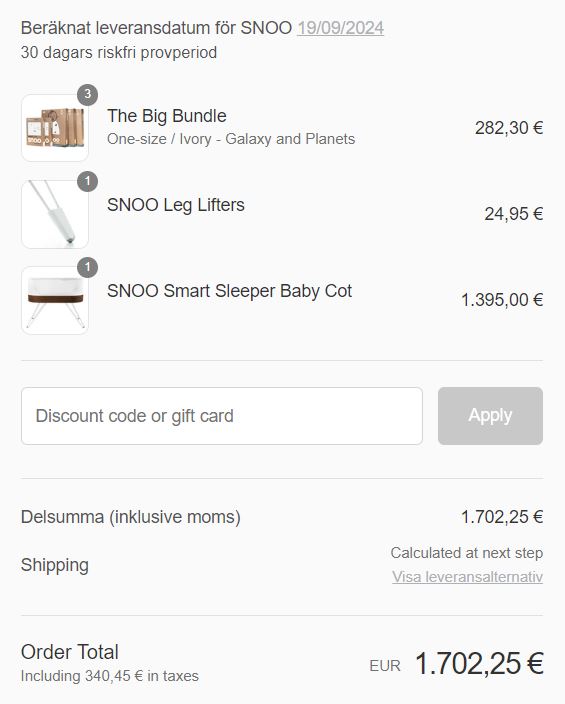Screen dimensions: 565x704
Task: Click the quantity badge on the Baby Cot
Action: [88, 268]
